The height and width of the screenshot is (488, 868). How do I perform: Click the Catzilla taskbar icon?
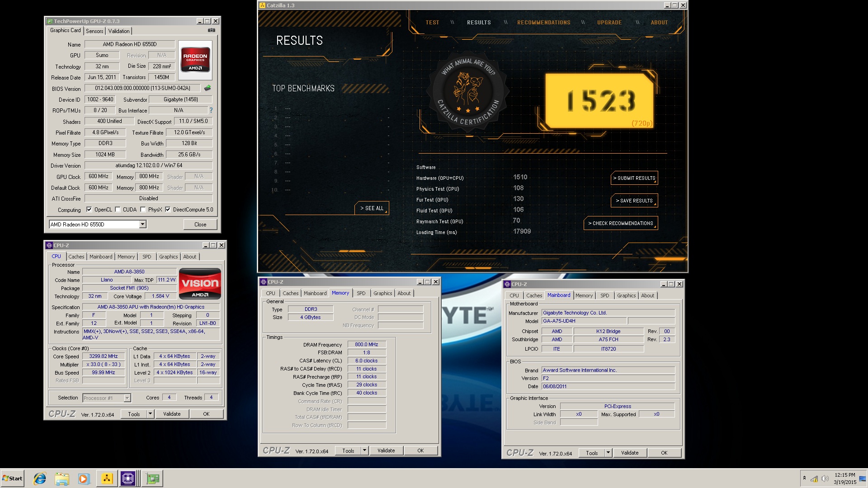[107, 479]
